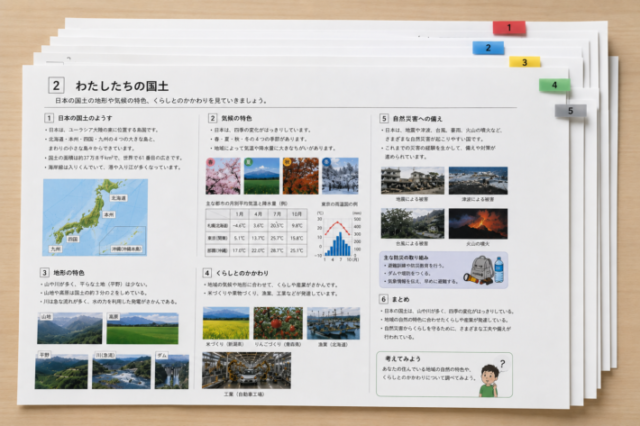Click the Okinawa inset label on the map
This screenshot has width=640, height=426.
(x=127, y=249)
